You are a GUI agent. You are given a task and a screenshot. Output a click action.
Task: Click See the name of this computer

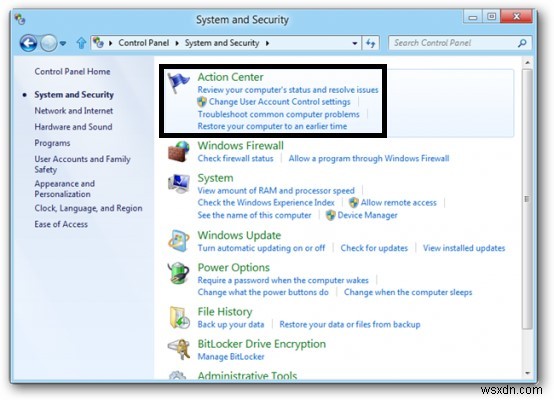254,215
